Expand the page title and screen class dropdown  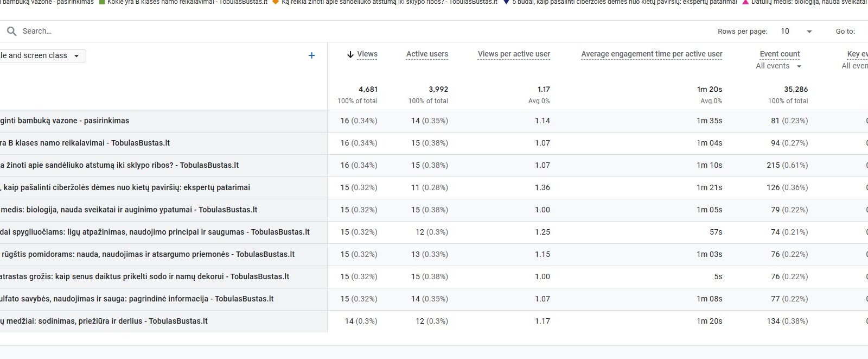tap(76, 56)
